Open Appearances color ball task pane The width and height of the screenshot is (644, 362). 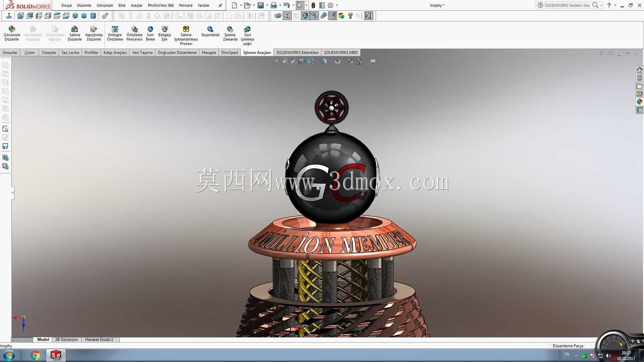(640, 102)
